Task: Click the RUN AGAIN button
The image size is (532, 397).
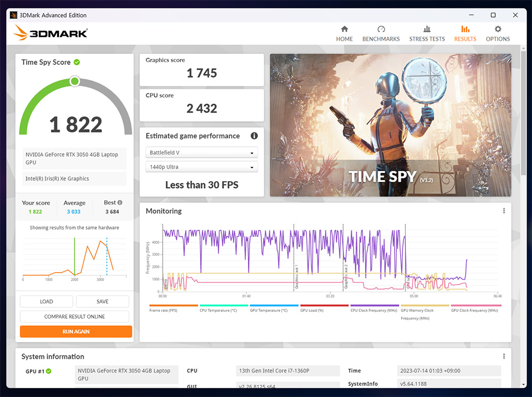Action: (x=76, y=332)
